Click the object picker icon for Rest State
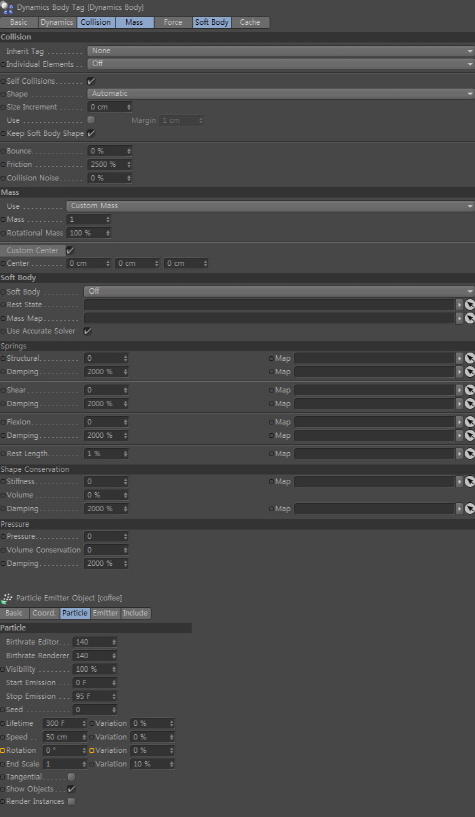475x817 pixels. click(x=470, y=305)
